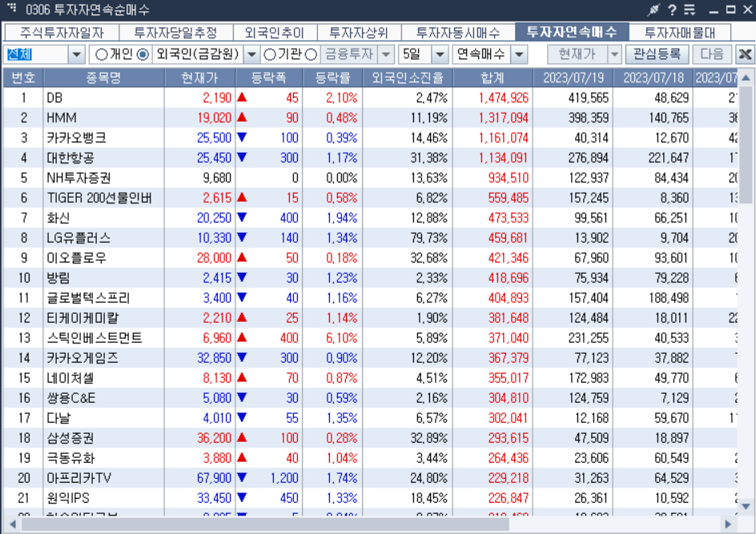Image resolution: width=756 pixels, height=534 pixels.
Task: Switch to the 투자자동시매수 tab
Action: pyautogui.click(x=458, y=33)
